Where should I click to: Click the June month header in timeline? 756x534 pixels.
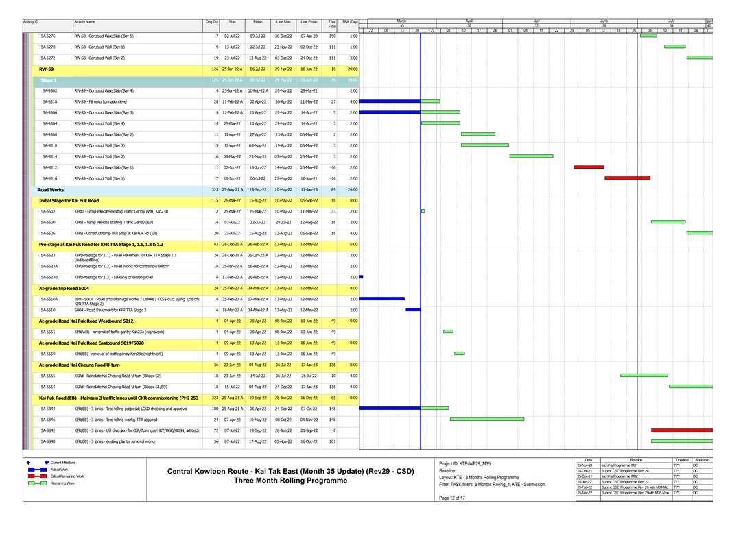point(604,21)
